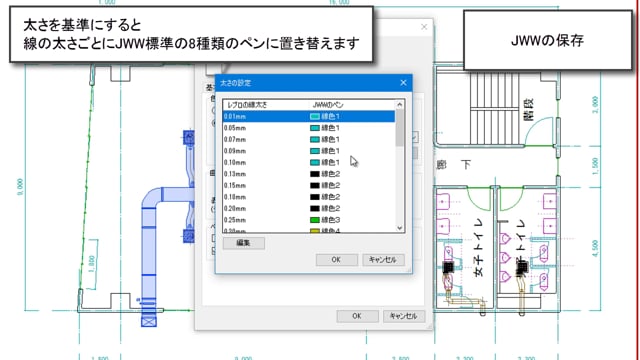The width and height of the screenshot is (640, 360).
Task: Click キャンセル in the background save dialog
Action: [x=403, y=316]
